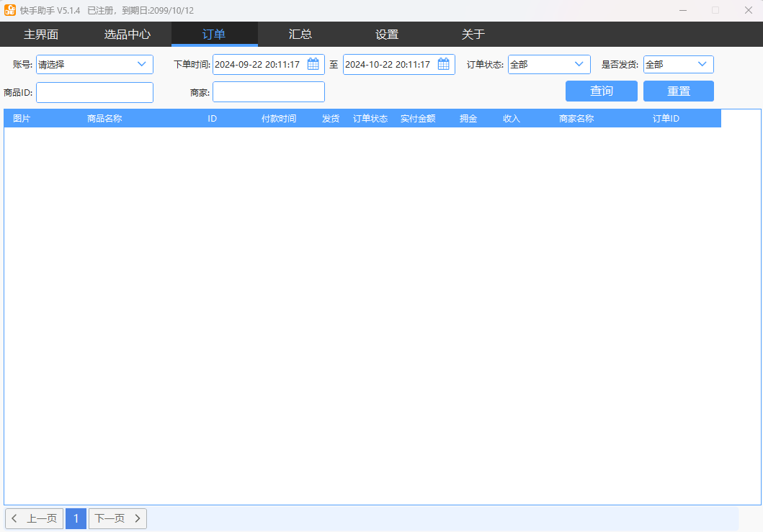Viewport: 763px width, 532px height.
Task: Switch to the 主界面 tab
Action: [x=41, y=34]
